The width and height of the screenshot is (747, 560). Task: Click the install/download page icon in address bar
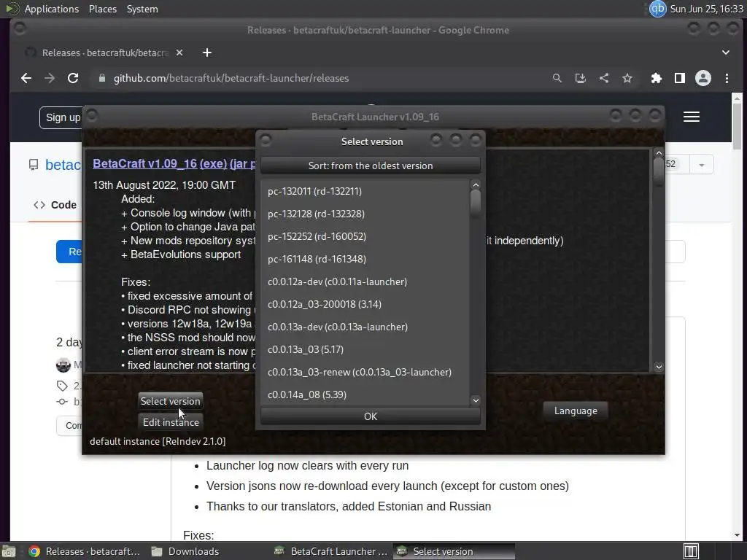pos(580,78)
